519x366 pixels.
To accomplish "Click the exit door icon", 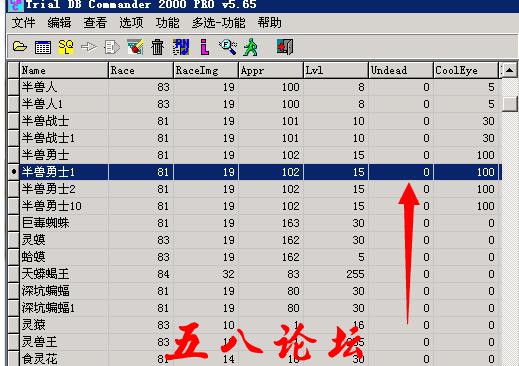I will (285, 47).
